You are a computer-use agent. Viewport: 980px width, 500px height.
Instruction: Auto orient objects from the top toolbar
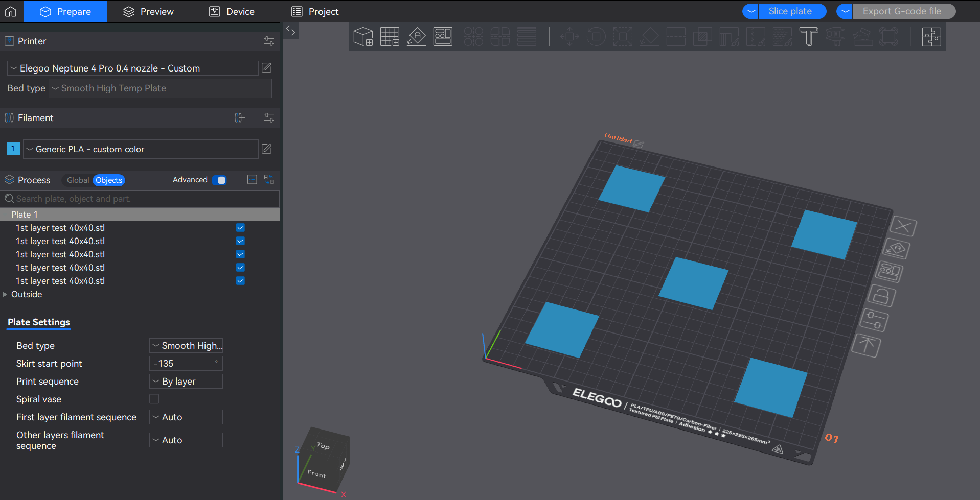click(x=416, y=37)
